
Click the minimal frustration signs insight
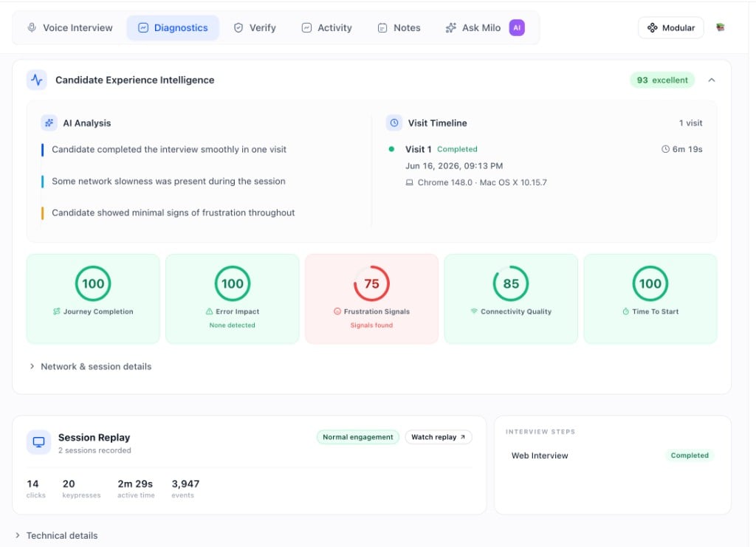[x=173, y=213]
